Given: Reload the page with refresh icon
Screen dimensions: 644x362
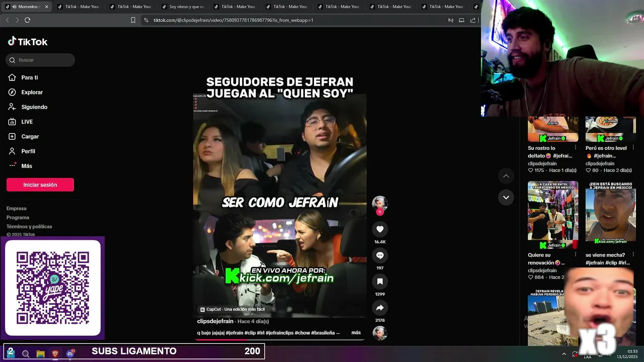Looking at the screenshot, I should pos(27,20).
